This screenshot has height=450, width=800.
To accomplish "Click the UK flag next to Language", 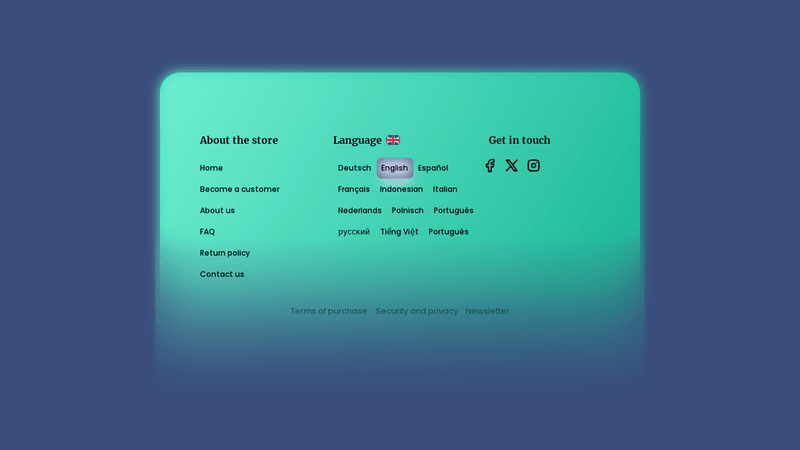I will coord(393,140).
